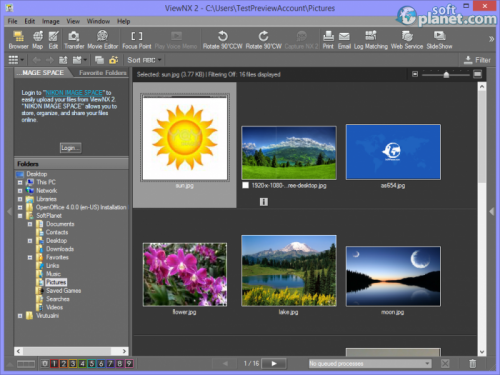The width and height of the screenshot is (500, 375).
Task: Apply label 9 tag in bottom bar
Action: coord(129,363)
